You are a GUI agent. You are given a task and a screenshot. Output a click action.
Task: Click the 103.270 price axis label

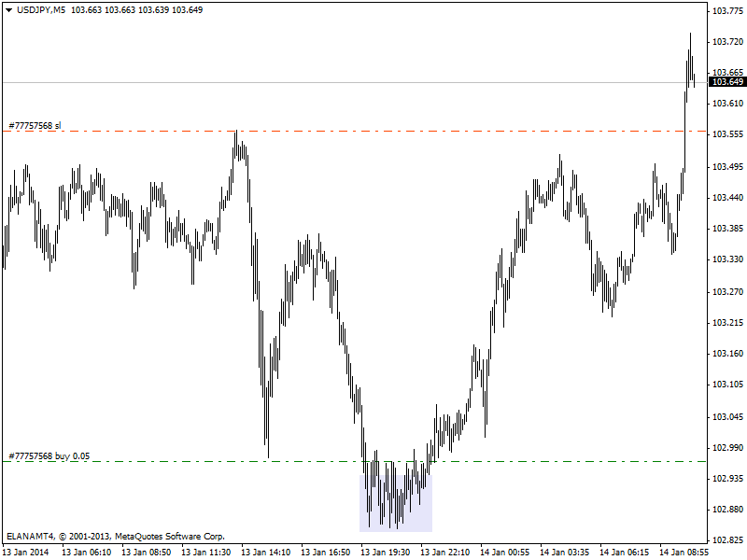click(727, 292)
